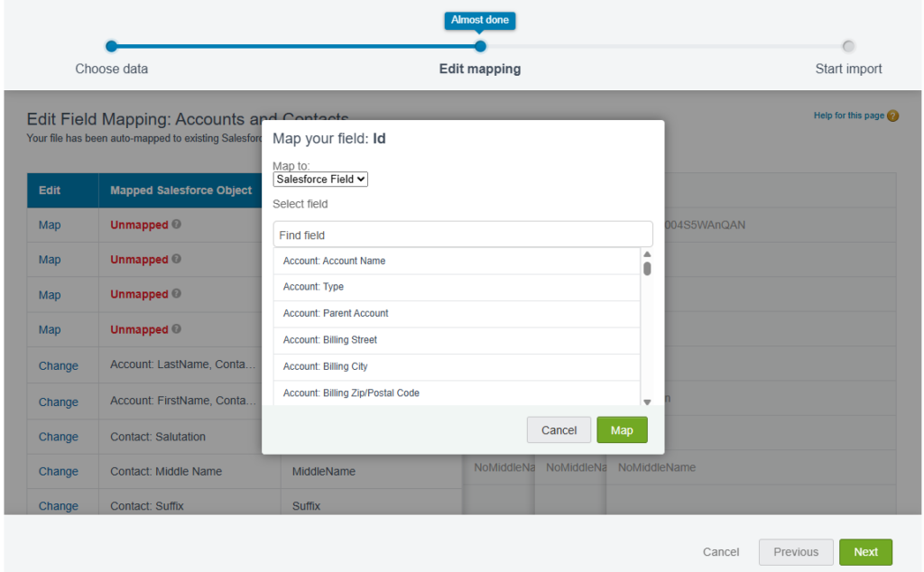Viewport: 924px width, 572px height.
Task: Click the Edit mapping step label
Action: coord(480,69)
